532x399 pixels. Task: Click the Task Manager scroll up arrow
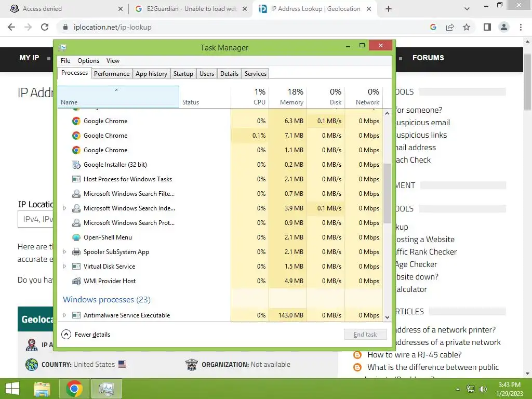click(x=387, y=113)
